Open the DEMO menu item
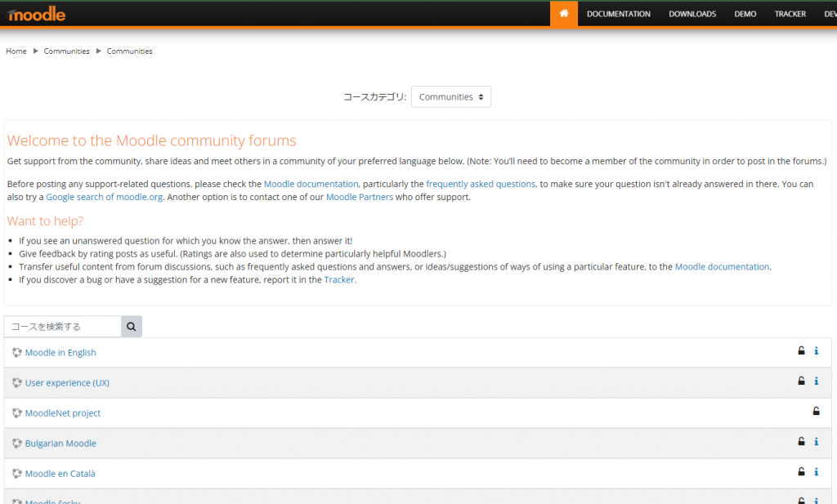Viewport: 837px width, 504px height. click(745, 14)
